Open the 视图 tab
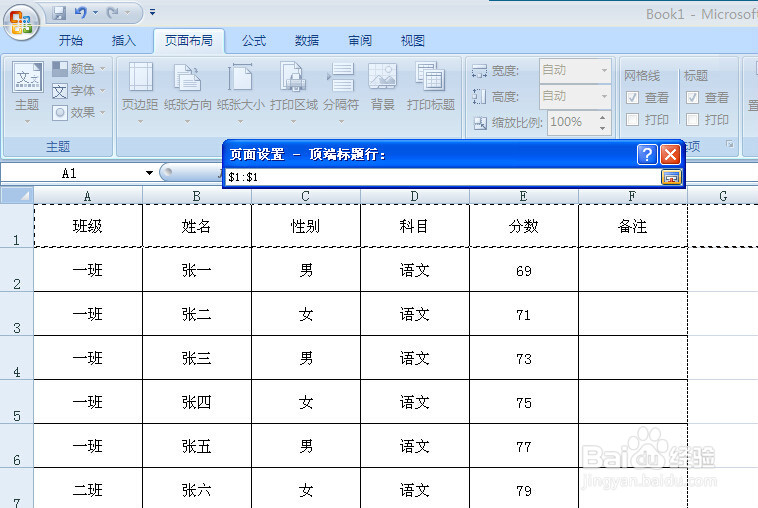 click(x=412, y=41)
